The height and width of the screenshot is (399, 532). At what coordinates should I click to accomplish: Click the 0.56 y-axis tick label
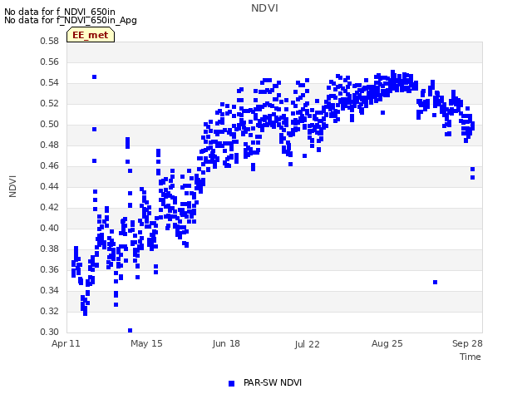click(x=50, y=62)
